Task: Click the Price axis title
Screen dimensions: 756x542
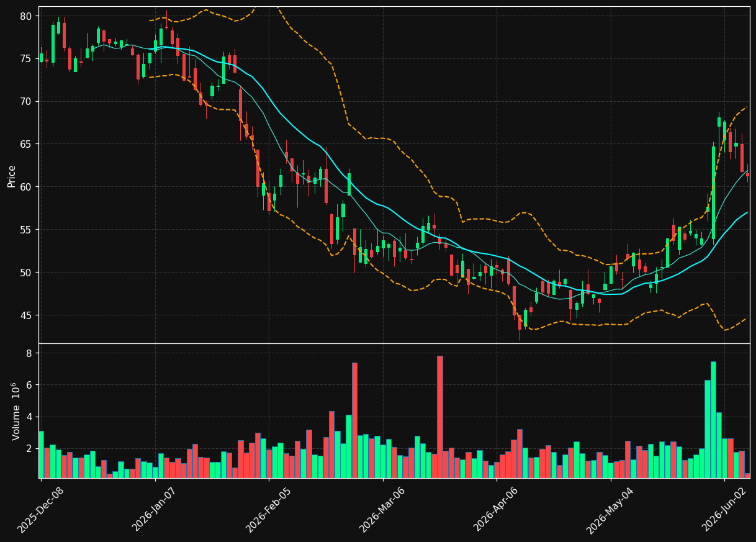Action: pos(12,176)
